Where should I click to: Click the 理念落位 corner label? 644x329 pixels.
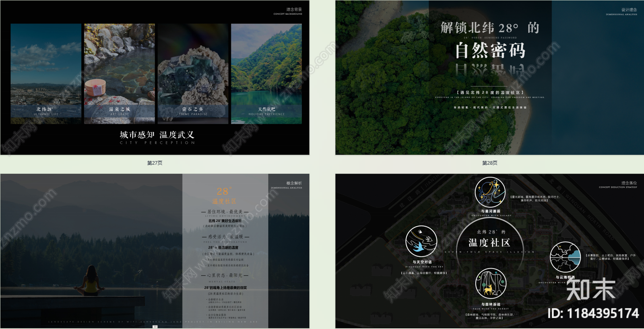629,183
